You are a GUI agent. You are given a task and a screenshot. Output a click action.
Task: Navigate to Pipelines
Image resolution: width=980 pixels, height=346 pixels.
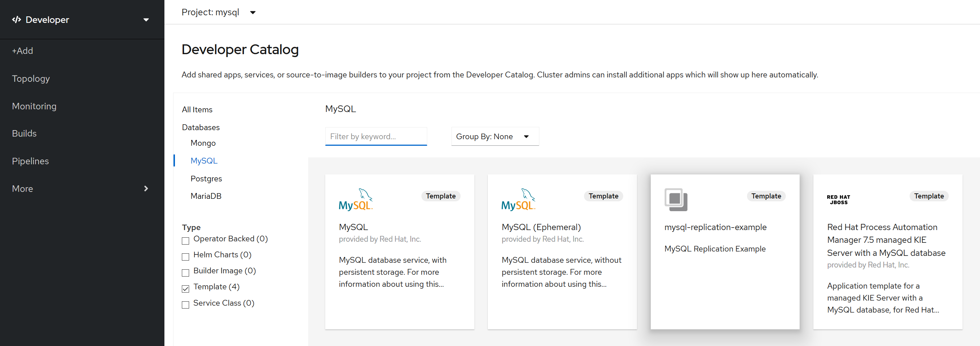[30, 161]
